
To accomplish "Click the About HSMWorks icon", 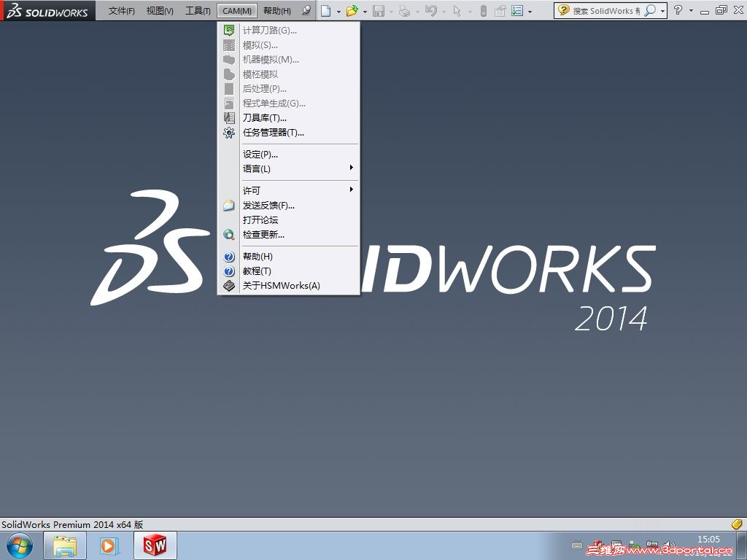I will [x=229, y=286].
